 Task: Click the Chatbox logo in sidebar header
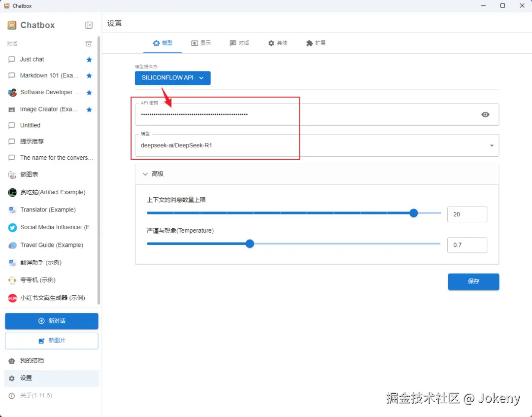coord(12,25)
